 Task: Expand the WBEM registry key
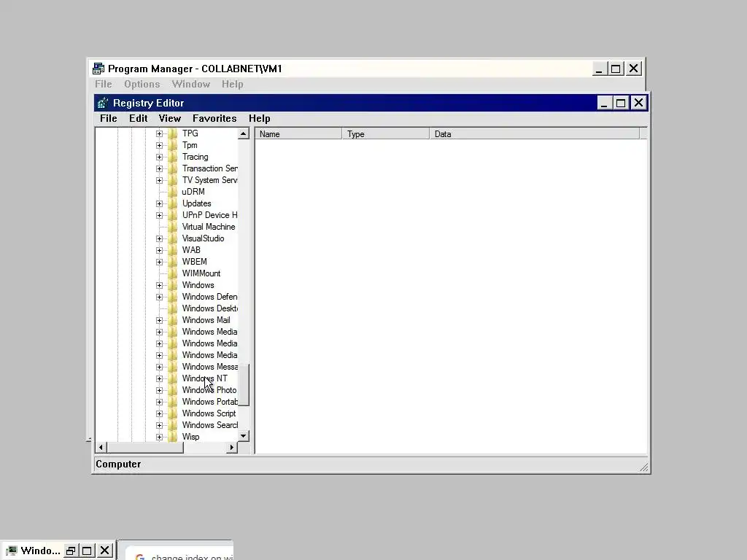click(x=159, y=262)
